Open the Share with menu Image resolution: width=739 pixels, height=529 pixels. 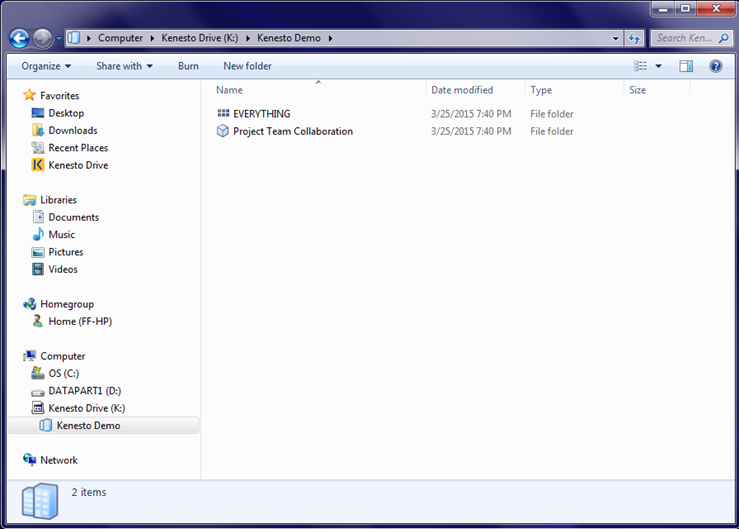(x=124, y=66)
